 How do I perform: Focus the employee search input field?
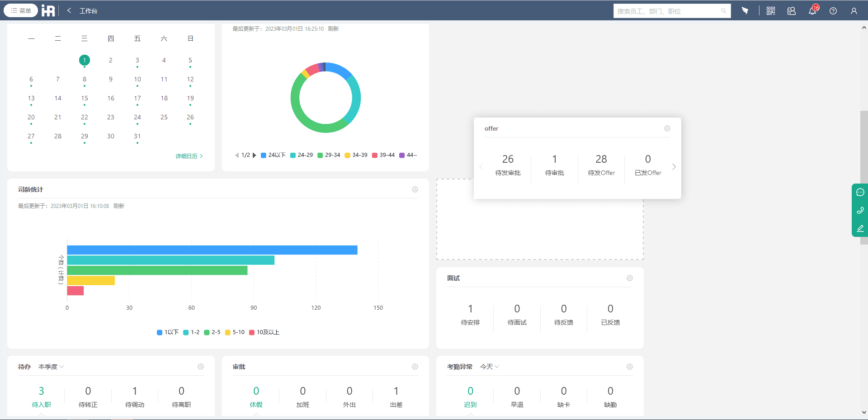pos(667,11)
